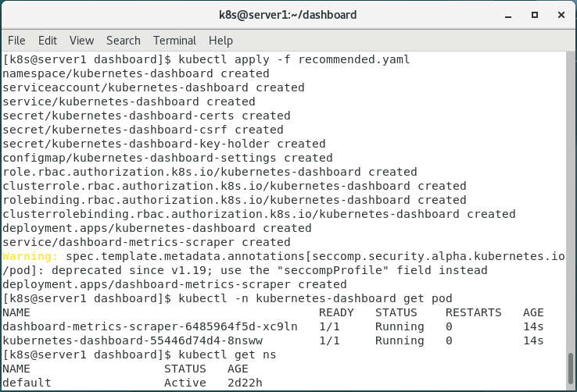Open the View menu
Screen dimensions: 577x392
[x=81, y=40]
